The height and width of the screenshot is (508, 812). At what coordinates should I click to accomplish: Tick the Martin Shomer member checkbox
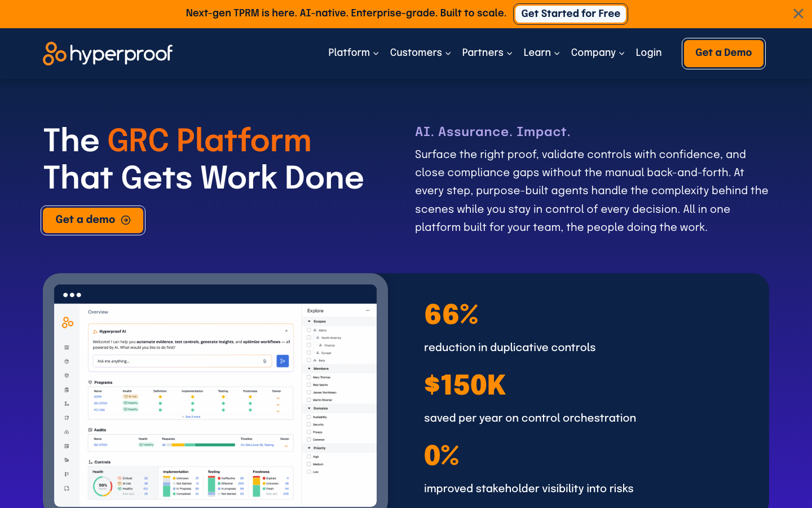pos(308,400)
